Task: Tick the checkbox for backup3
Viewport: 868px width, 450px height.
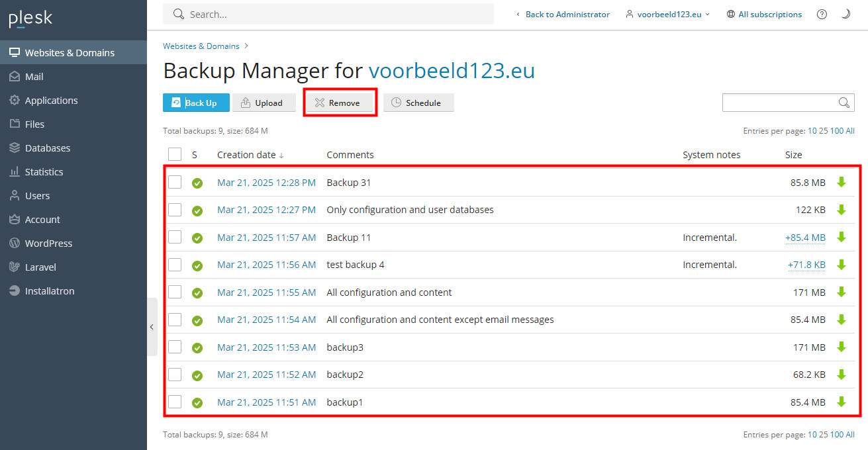Action: pyautogui.click(x=175, y=347)
